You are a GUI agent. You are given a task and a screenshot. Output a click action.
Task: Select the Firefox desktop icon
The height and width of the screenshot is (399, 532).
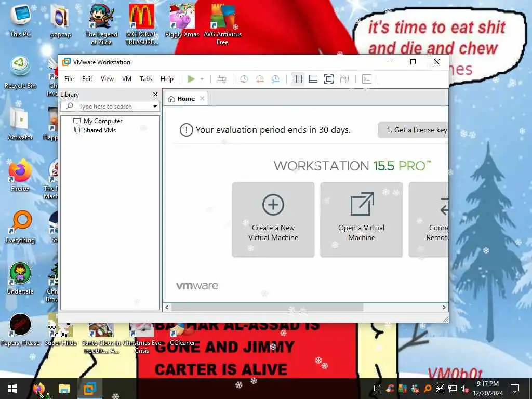[20, 175]
